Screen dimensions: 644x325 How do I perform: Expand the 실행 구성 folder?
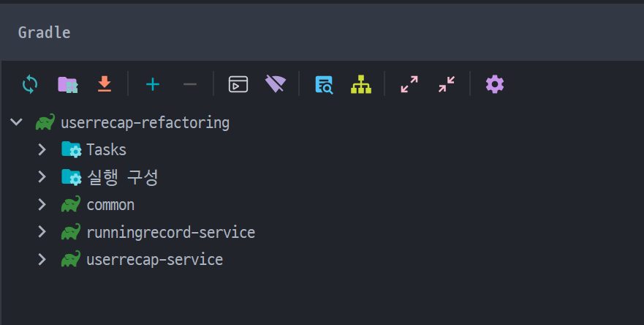(42, 177)
